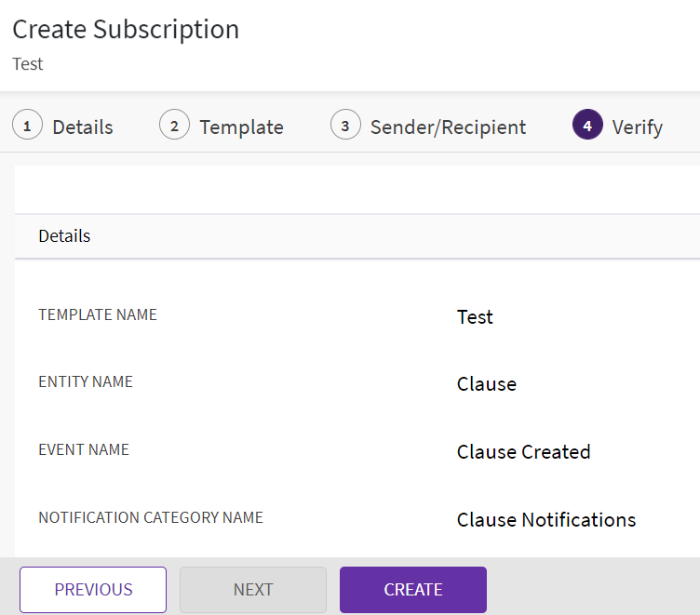The image size is (700, 615).
Task: Click the greyed-out NEXT button
Action: pyautogui.click(x=253, y=590)
